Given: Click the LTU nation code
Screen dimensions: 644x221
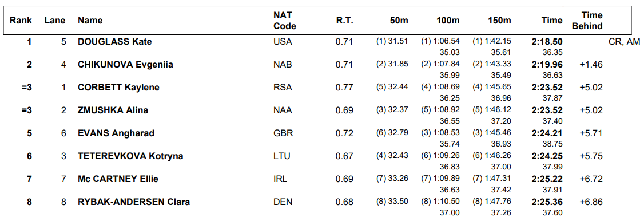Looking at the screenshot, I should [x=280, y=156].
